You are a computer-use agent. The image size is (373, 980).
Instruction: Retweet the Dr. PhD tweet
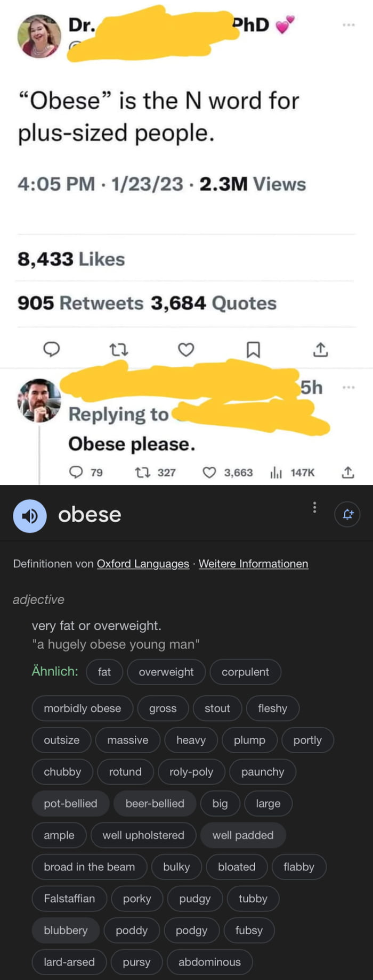[x=119, y=350]
